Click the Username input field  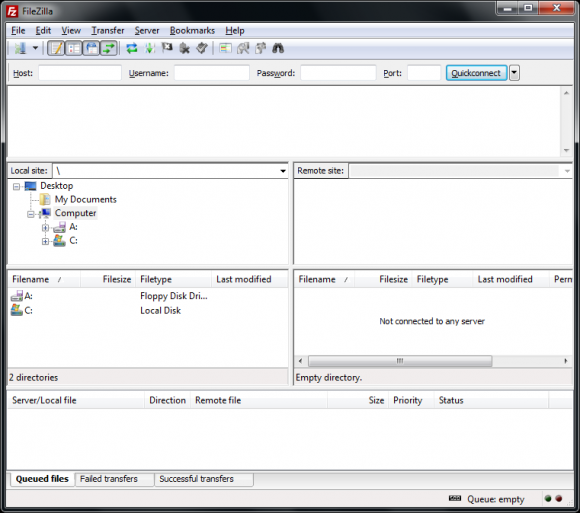[212, 73]
